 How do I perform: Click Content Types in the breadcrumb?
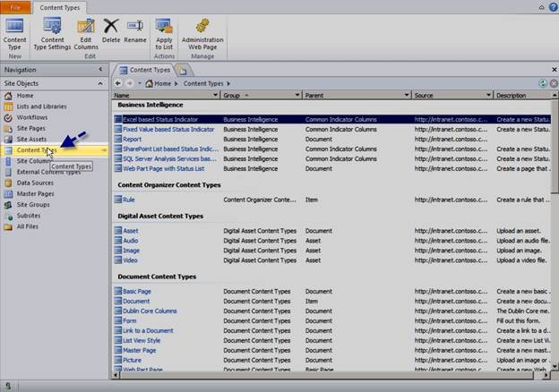pos(203,83)
